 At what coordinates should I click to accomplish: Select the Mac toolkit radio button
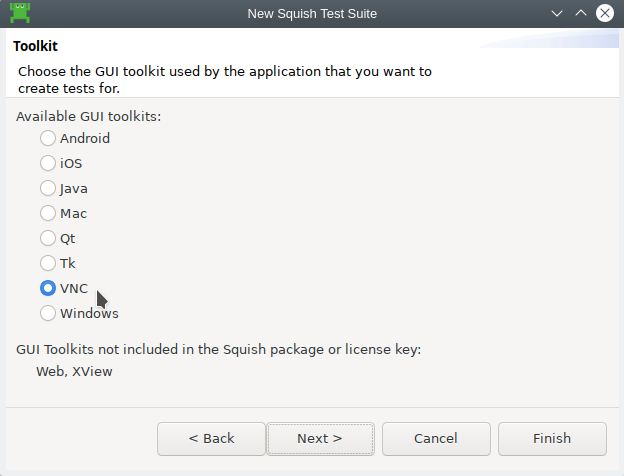click(x=48, y=213)
